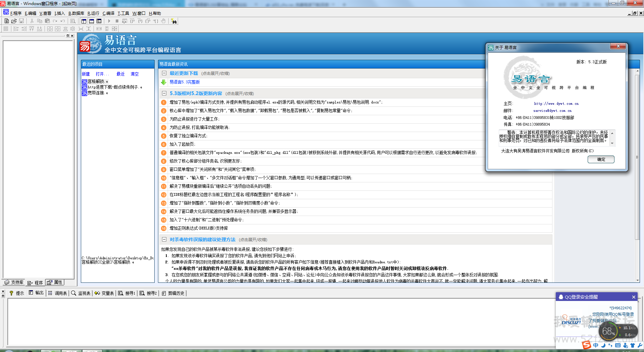Toggle the combined pane layout button
Viewport: 644px width, 352px height.
[99, 21]
